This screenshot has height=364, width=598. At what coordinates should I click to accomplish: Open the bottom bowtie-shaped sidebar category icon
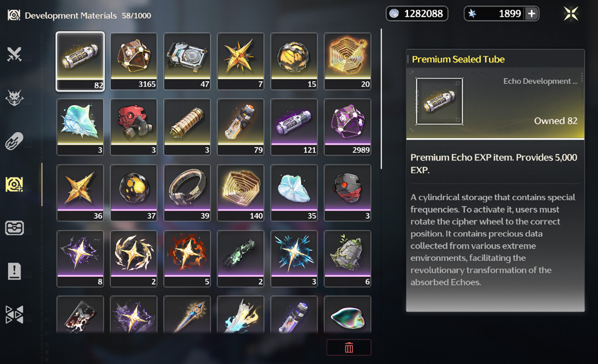[x=15, y=315]
